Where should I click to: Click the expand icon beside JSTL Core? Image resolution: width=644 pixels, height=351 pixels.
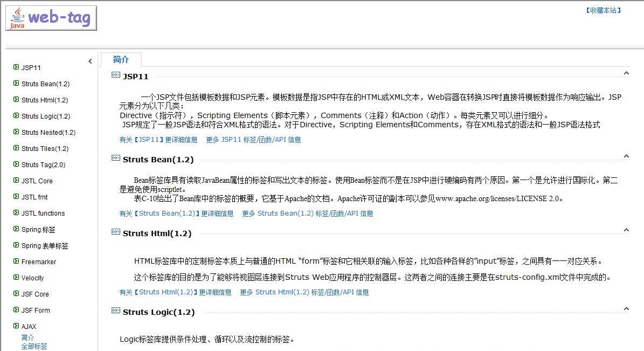point(16,180)
